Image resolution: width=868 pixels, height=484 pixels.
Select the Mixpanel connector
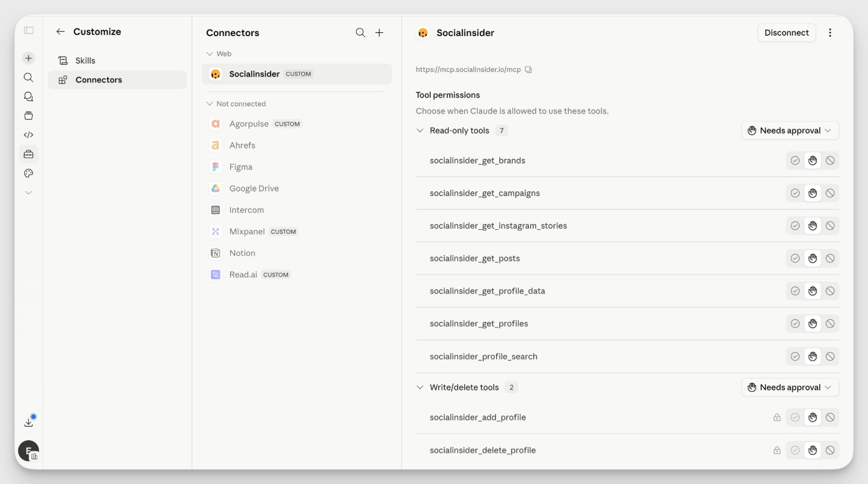pyautogui.click(x=297, y=231)
